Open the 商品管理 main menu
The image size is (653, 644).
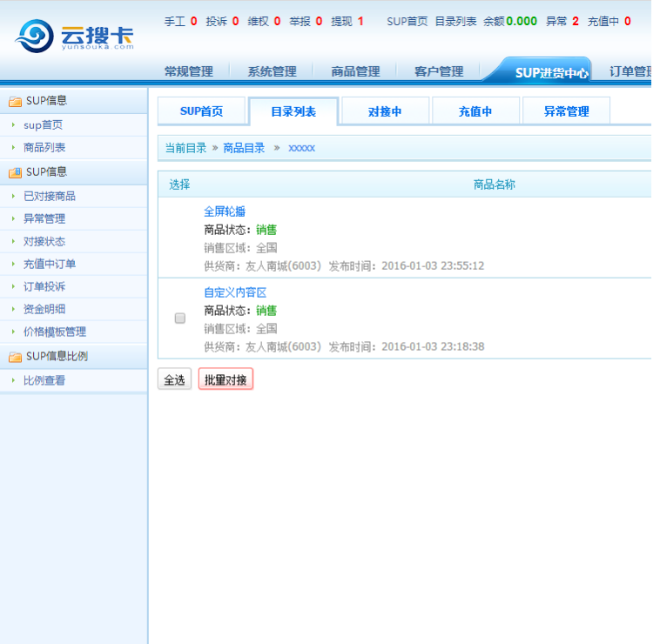coord(355,71)
